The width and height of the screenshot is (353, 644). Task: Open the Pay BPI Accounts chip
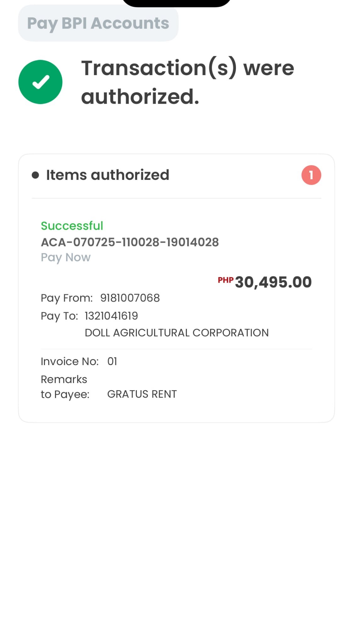[x=98, y=23]
